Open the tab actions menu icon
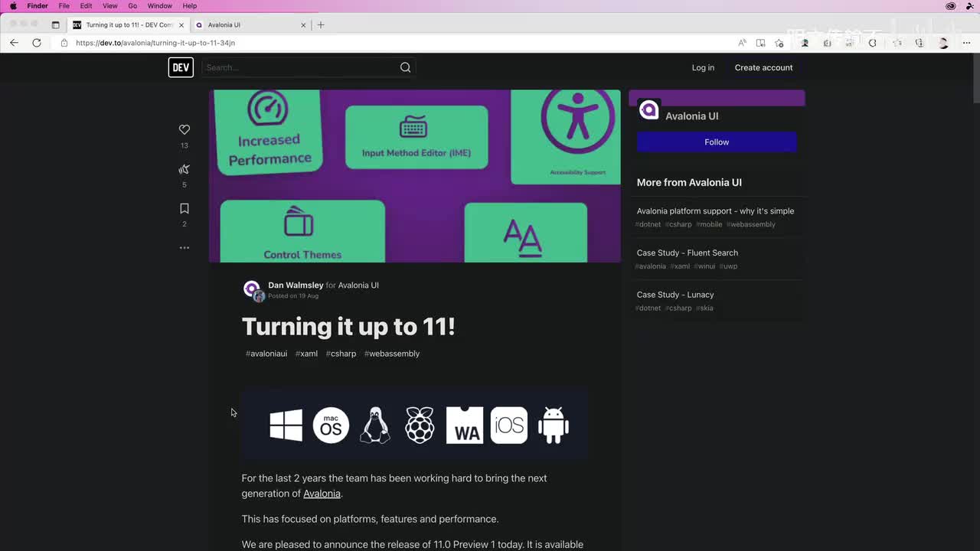The image size is (980, 551). click(55, 24)
